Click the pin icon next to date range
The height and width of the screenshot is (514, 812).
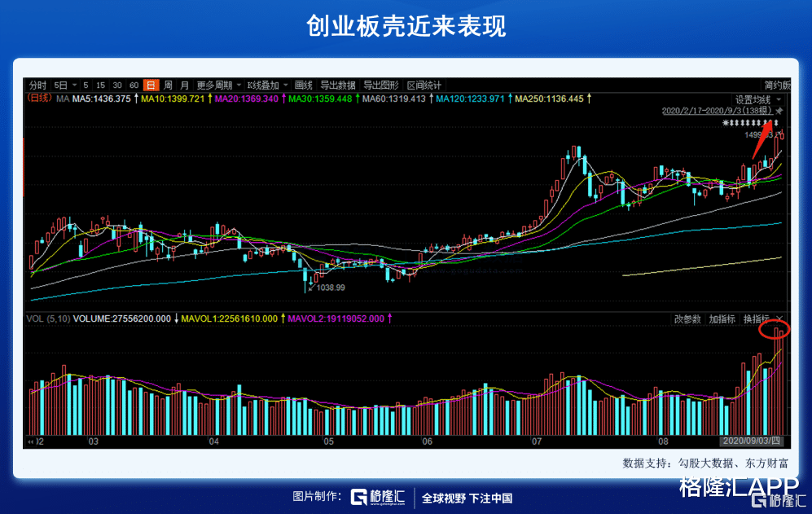779,110
